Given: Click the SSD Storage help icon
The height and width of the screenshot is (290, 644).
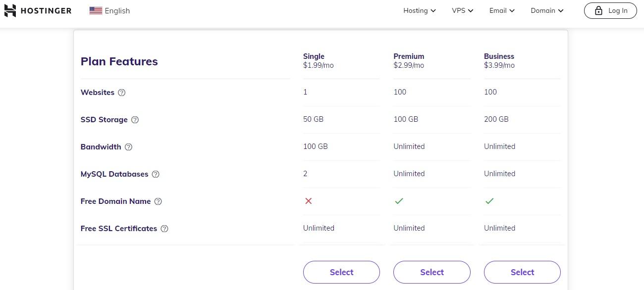Looking at the screenshot, I should (x=135, y=120).
